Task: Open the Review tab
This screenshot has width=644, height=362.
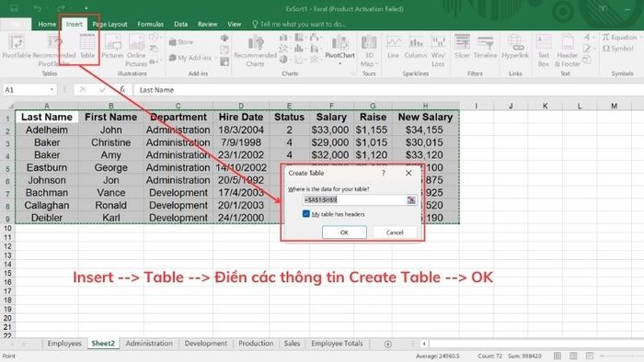Action: [x=207, y=24]
